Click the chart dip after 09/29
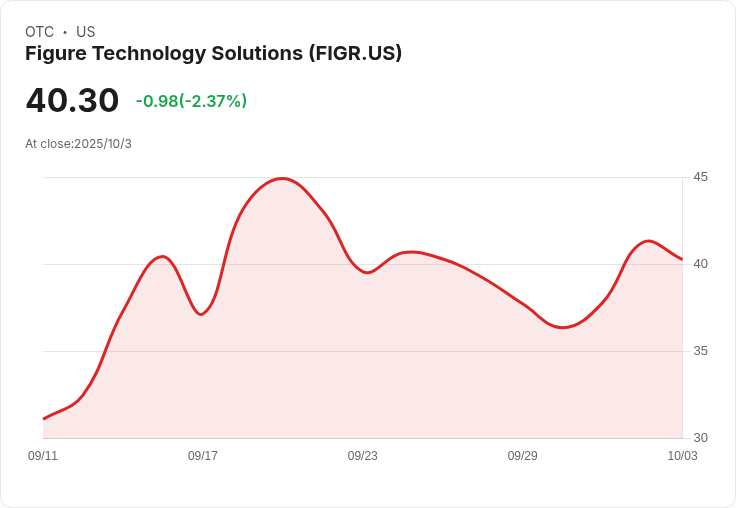Image resolution: width=736 pixels, height=508 pixels. [562, 327]
